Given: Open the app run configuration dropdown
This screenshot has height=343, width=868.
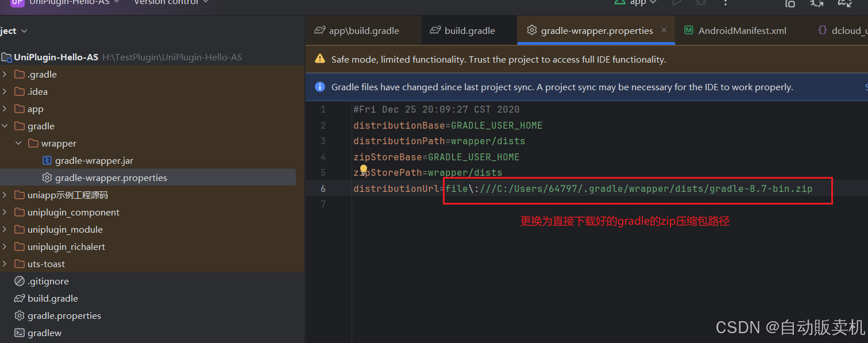Looking at the screenshot, I should (635, 3).
